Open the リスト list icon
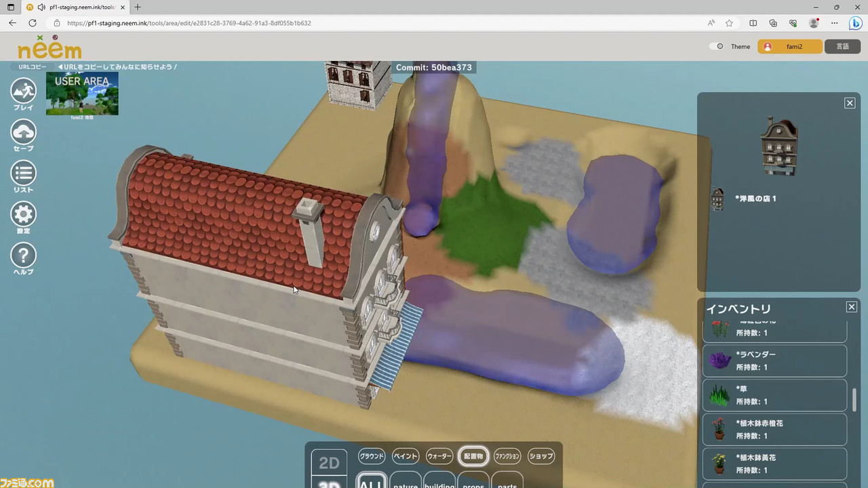 pos(23,174)
